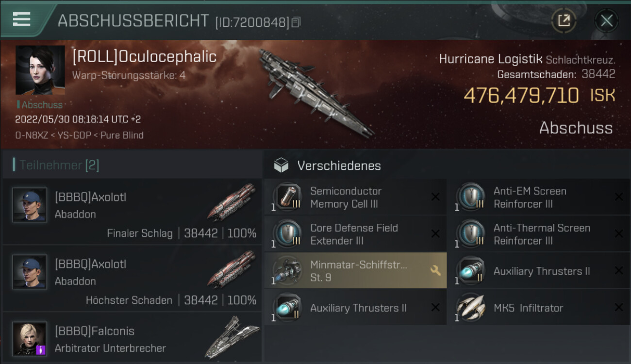Click the wrench icon on Minmatar-Schiffstr. row

pos(435,271)
